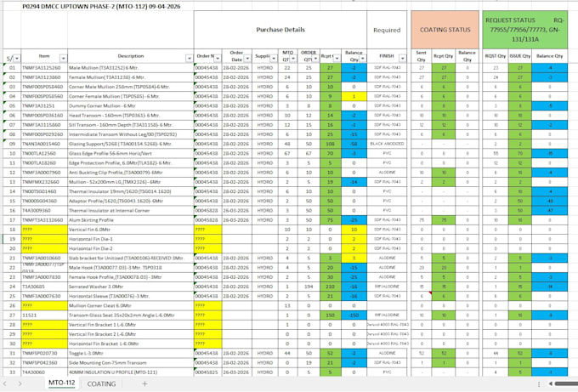Select description Horizontal Fin Bracket L-6.0Mtr

(x=131, y=344)
